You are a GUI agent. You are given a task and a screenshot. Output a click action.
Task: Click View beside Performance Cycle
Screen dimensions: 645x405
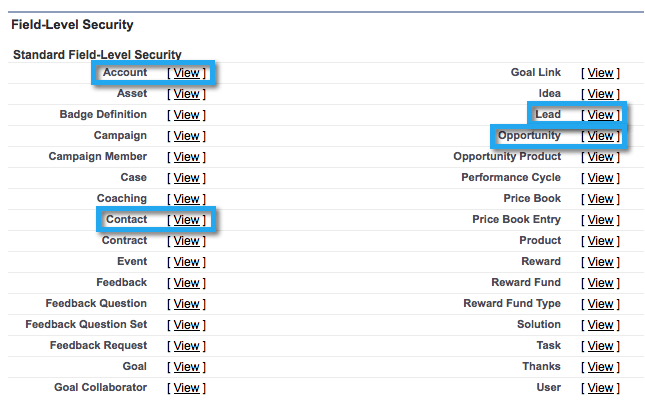[601, 178]
